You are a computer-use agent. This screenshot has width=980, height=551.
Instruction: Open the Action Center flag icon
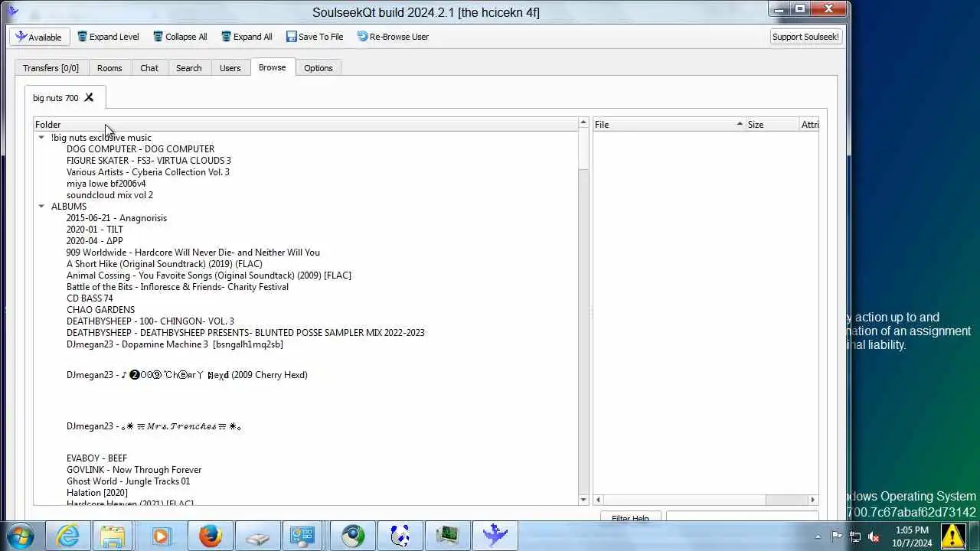[837, 536]
